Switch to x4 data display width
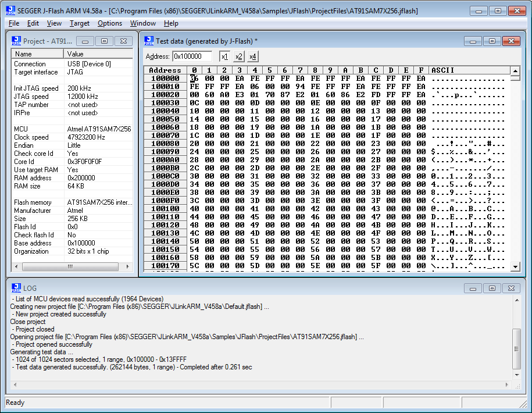The width and height of the screenshot is (532, 413). [x=254, y=56]
